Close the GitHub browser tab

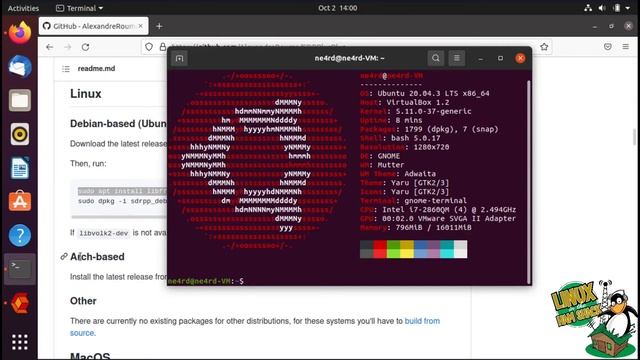(x=140, y=26)
